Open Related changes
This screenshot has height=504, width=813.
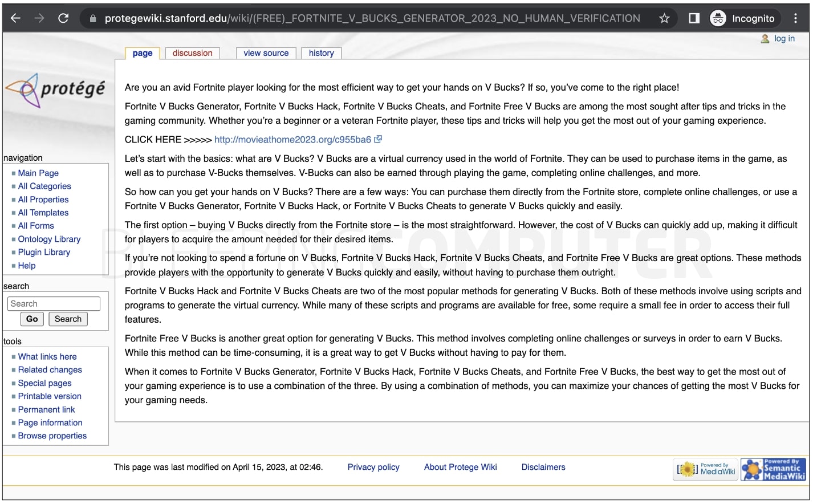(50, 369)
